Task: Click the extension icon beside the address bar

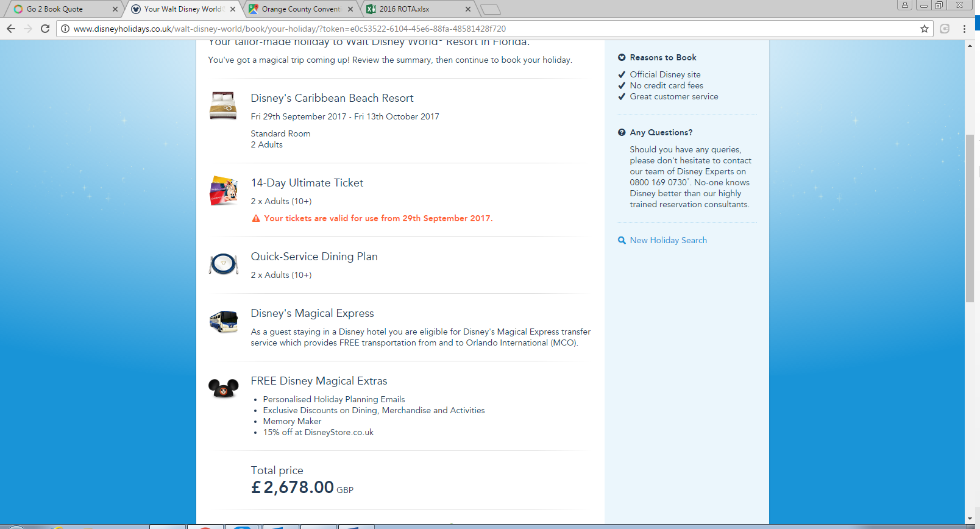Action: tap(945, 29)
